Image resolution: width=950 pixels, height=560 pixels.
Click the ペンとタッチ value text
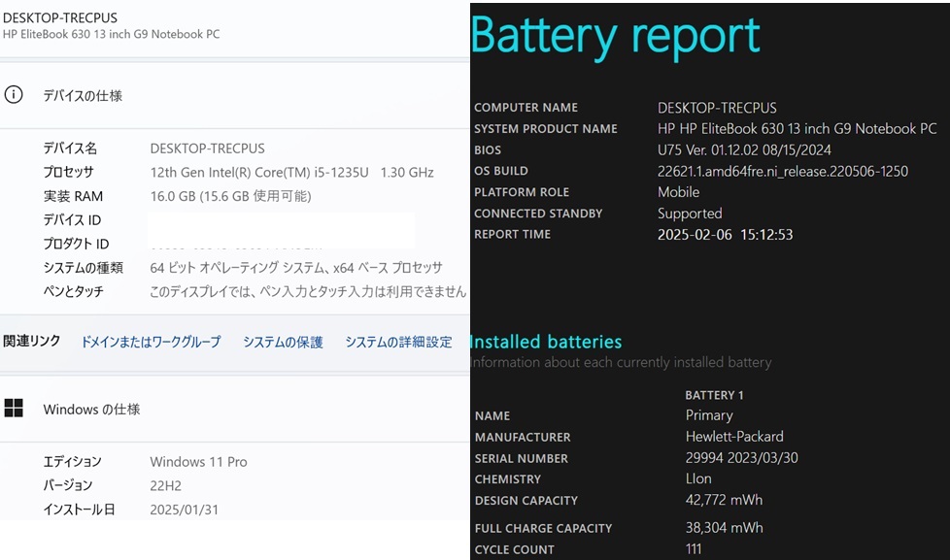tap(308, 292)
